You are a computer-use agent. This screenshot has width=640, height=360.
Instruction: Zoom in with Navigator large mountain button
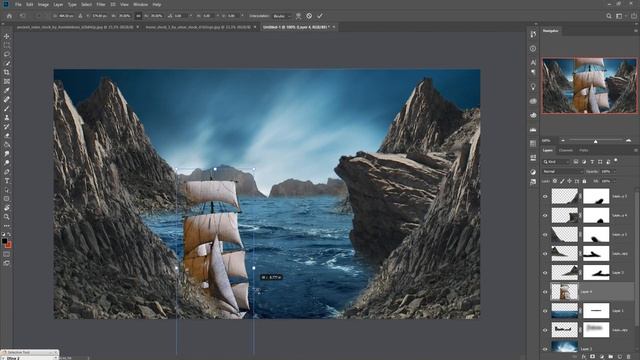click(x=628, y=140)
